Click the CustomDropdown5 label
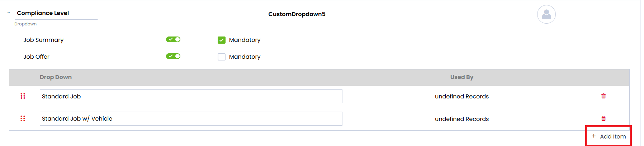This screenshot has height=146, width=644. tap(297, 14)
